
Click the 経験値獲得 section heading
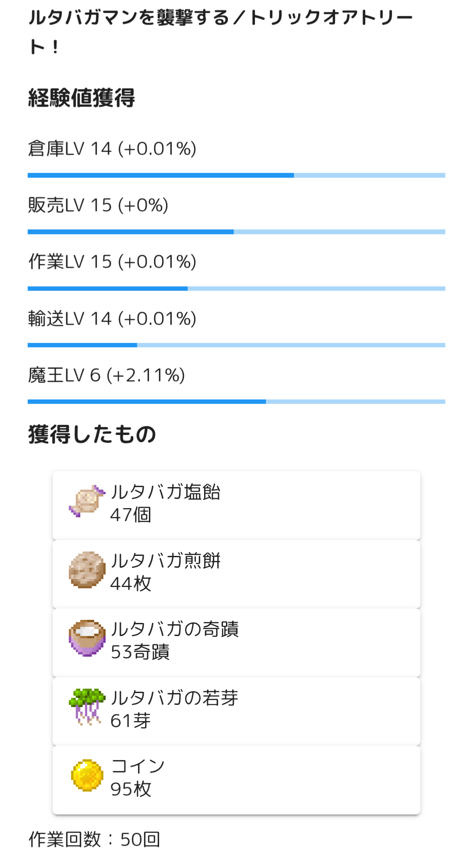[x=81, y=98]
